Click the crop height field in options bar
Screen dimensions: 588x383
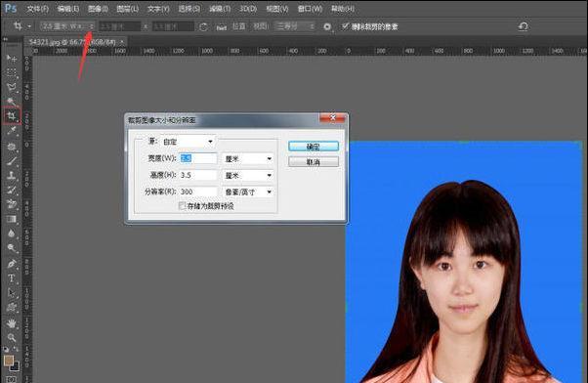[x=173, y=26]
